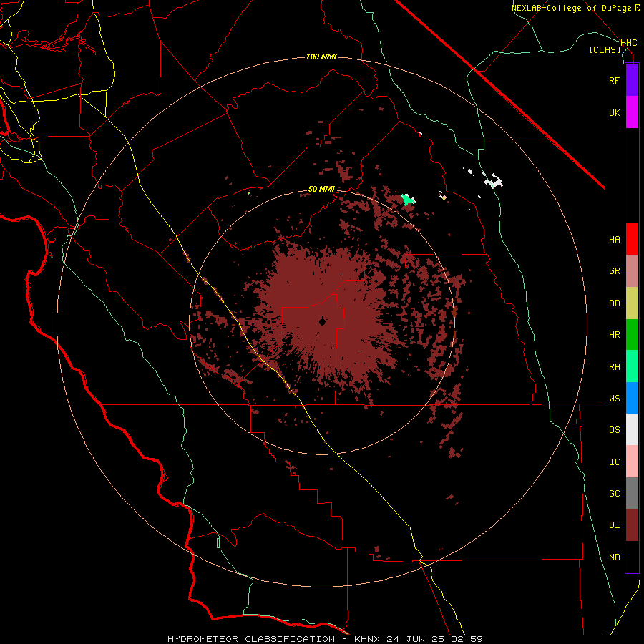Click the IC light-pink legend swatch
The height and width of the screenshot is (644, 644).
(632, 462)
